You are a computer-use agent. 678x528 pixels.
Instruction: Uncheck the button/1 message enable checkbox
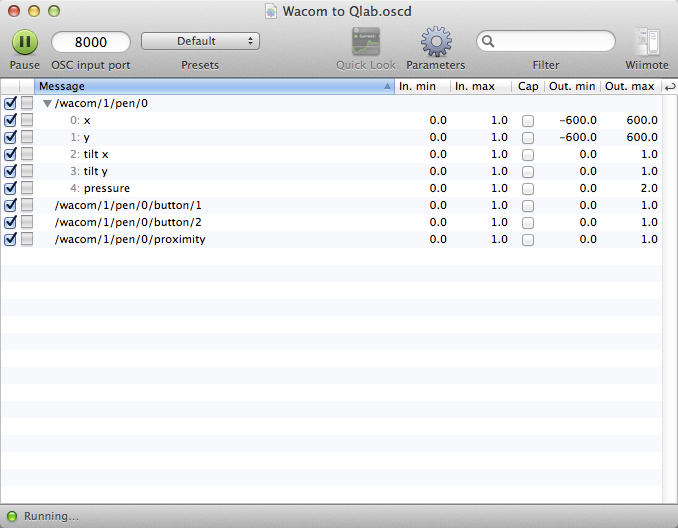[10, 205]
